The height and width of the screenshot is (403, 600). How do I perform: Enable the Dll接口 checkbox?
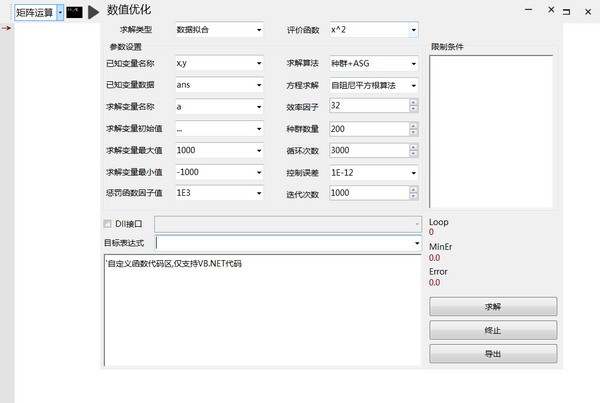[109, 224]
